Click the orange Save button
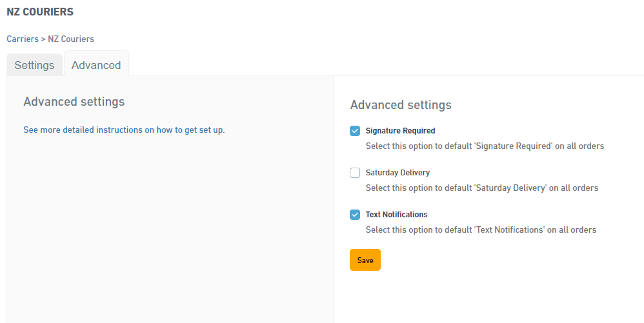This screenshot has width=644, height=323. click(365, 260)
